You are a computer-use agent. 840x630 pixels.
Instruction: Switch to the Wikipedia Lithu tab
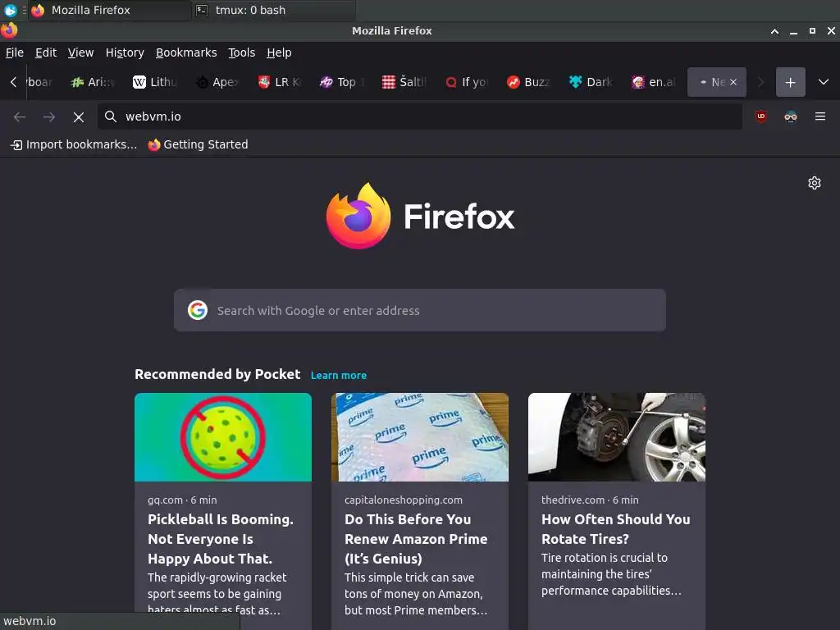coord(155,82)
